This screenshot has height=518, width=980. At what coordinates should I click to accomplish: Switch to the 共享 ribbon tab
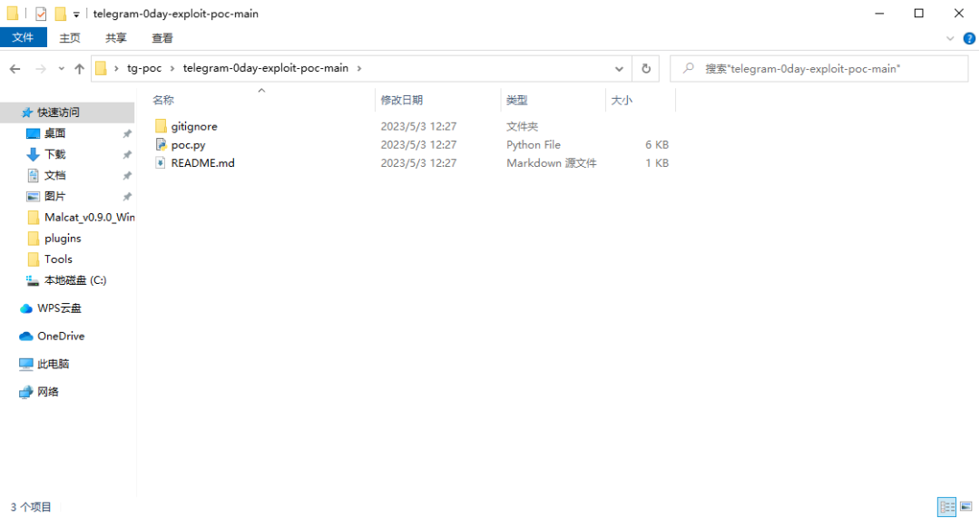pyautogui.click(x=115, y=38)
